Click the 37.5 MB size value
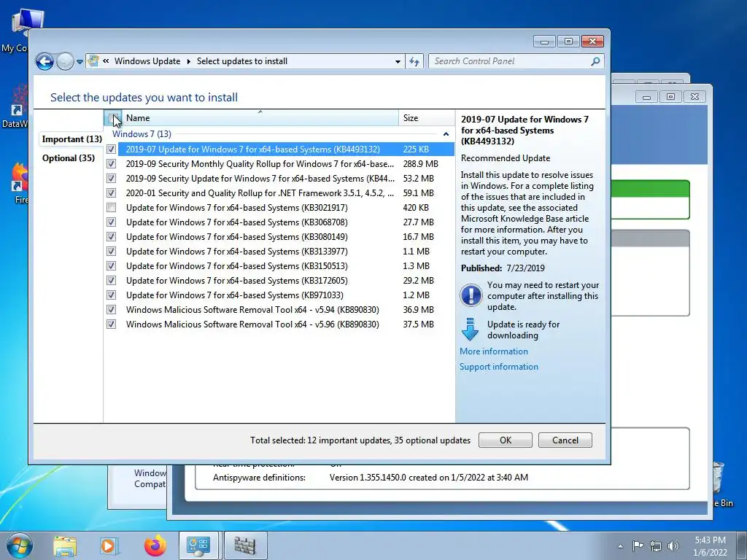 pos(418,324)
